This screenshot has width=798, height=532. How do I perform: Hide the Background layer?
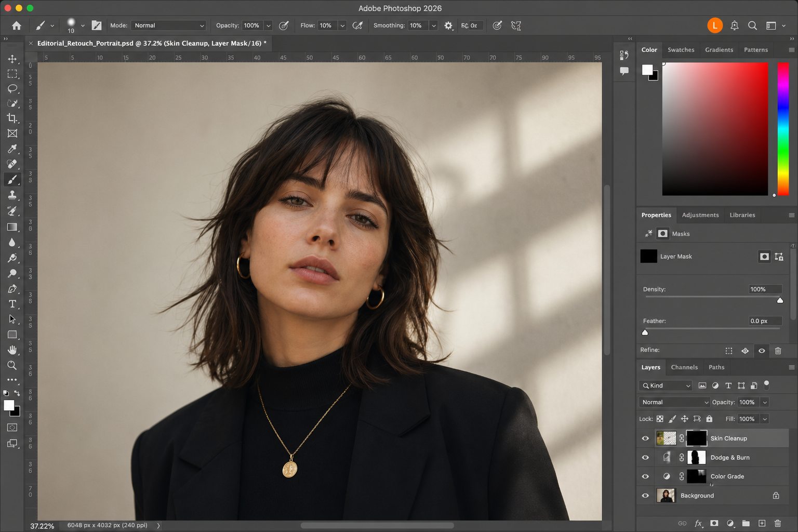click(645, 496)
